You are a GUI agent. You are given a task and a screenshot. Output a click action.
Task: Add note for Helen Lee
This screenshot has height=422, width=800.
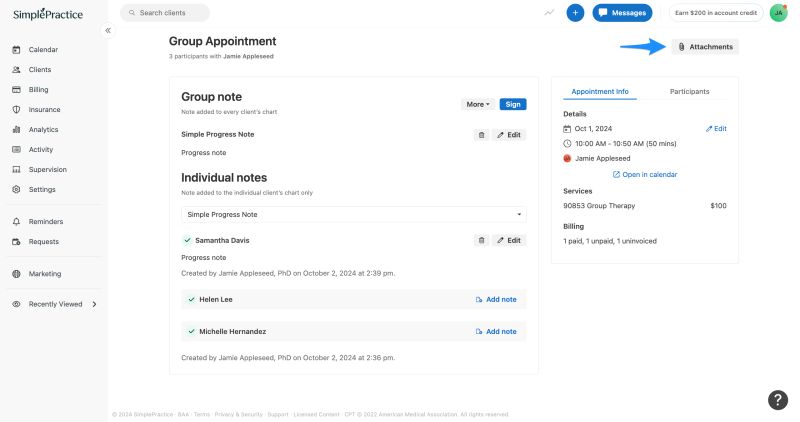pyautogui.click(x=496, y=300)
